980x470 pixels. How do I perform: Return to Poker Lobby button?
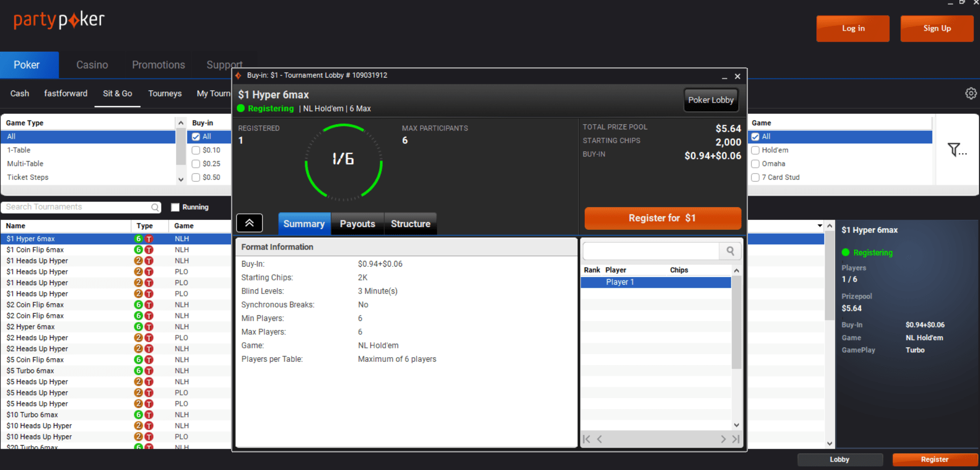coord(711,100)
